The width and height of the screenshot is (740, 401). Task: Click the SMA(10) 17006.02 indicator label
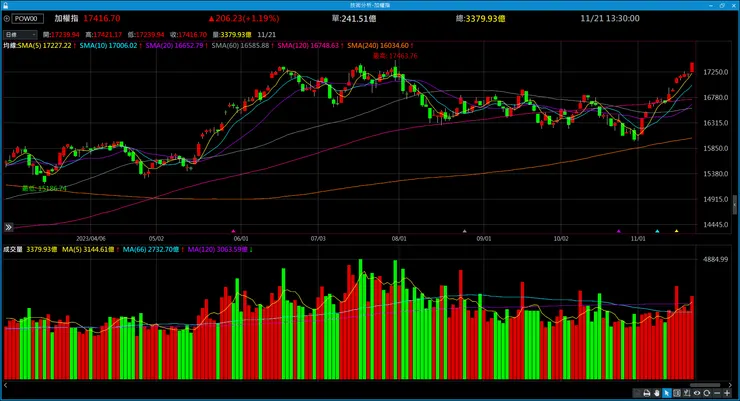click(x=110, y=46)
